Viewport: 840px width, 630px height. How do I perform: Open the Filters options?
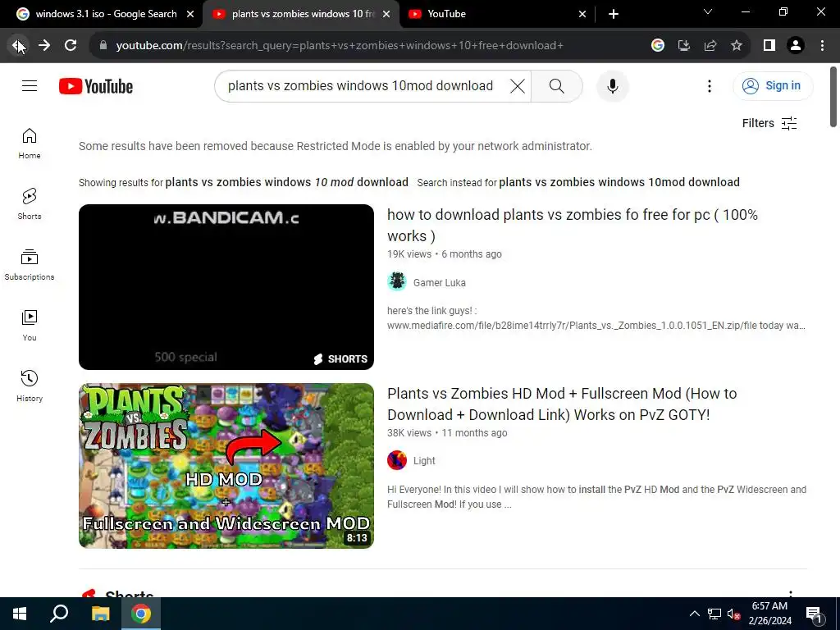pyautogui.click(x=769, y=123)
